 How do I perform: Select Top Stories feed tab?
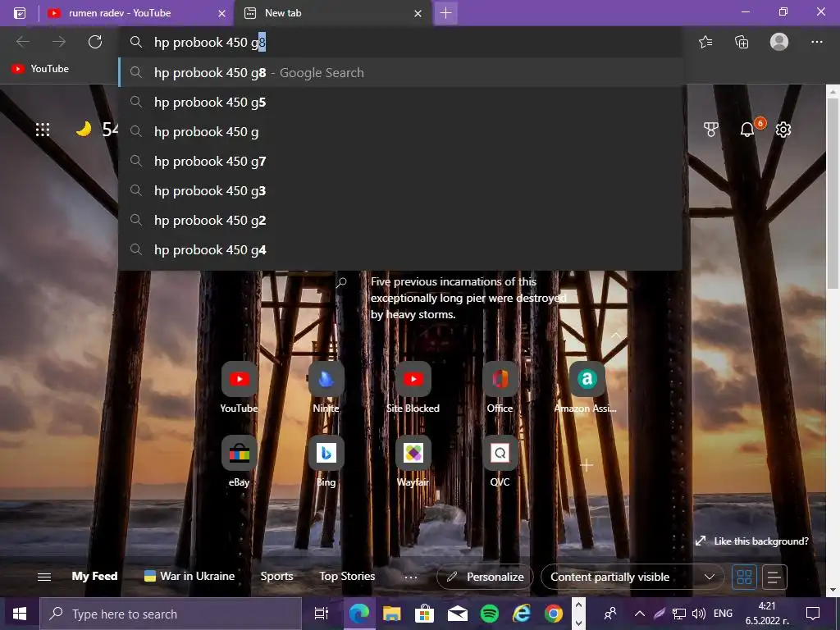click(x=347, y=577)
